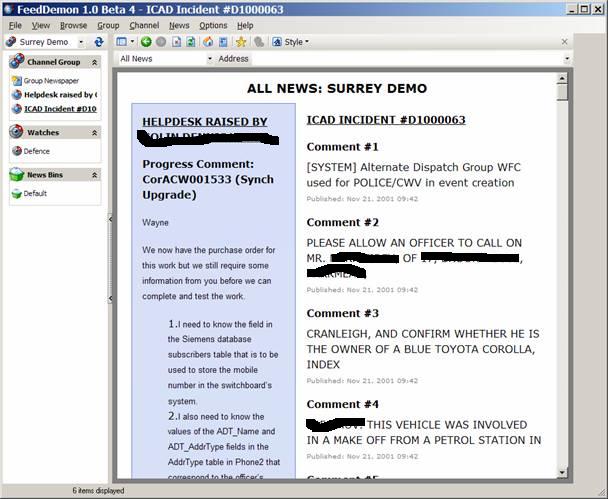608x499 pixels.
Task: Click the Default news bin basket icon
Action: click(x=17, y=193)
